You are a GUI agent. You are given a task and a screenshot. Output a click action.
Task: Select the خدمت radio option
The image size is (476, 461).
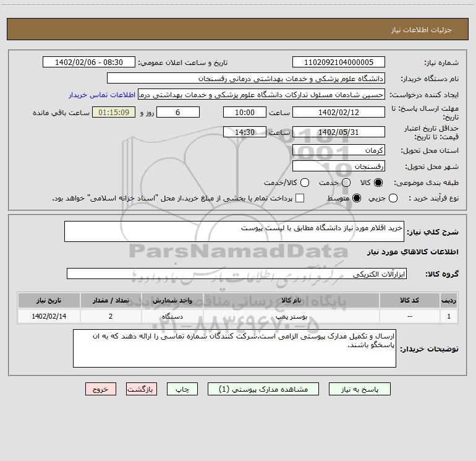(346, 183)
